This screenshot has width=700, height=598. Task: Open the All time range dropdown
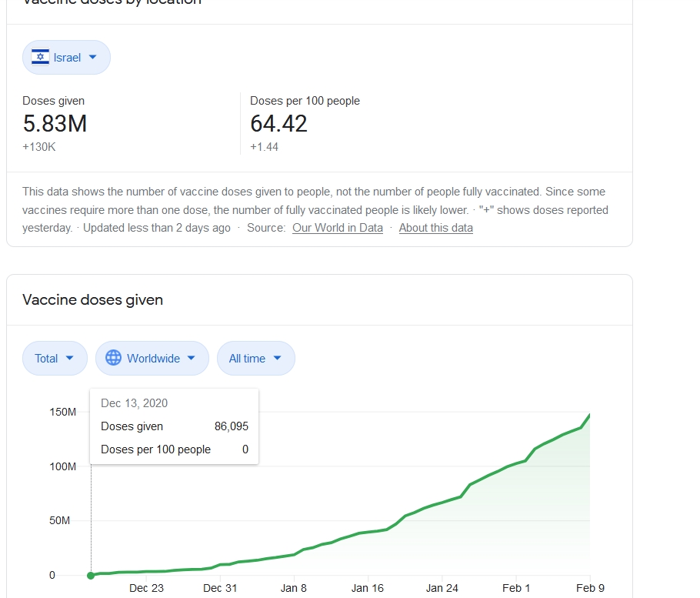(256, 358)
